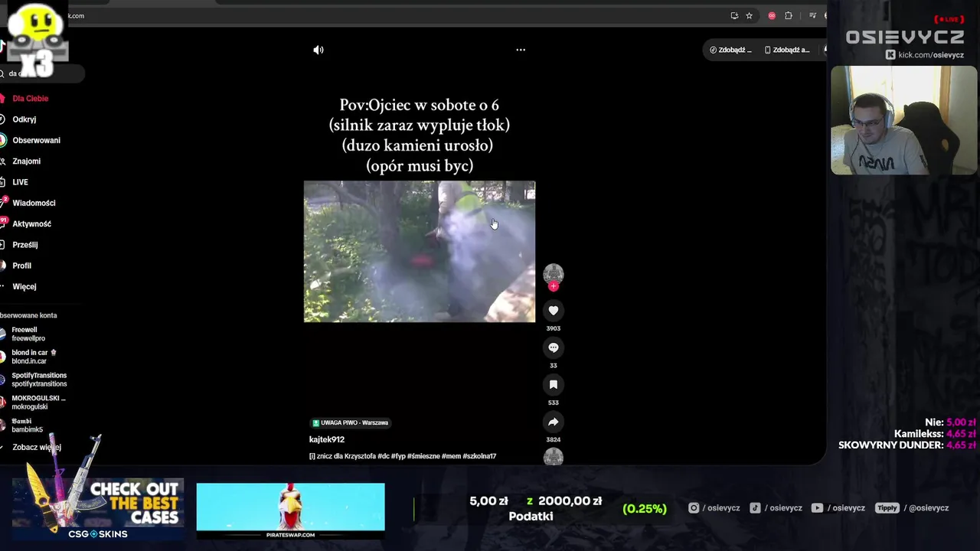Screen dimensions: 980x551
Task: Open the three-dots video options menu
Action: click(521, 50)
